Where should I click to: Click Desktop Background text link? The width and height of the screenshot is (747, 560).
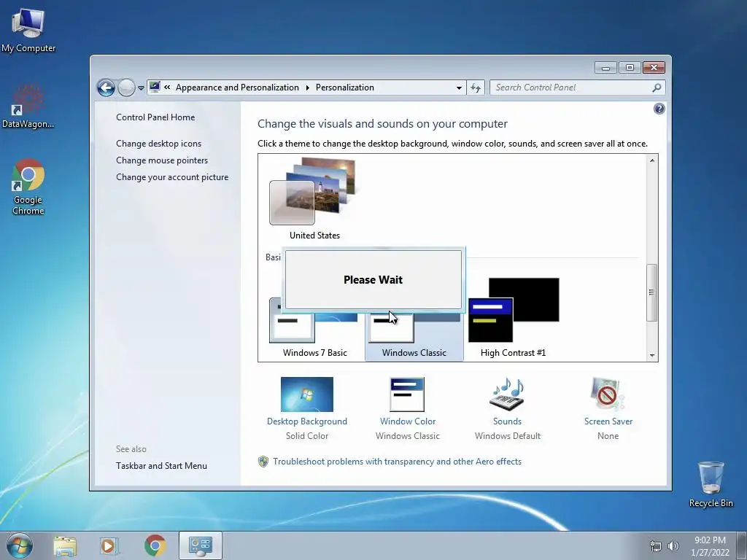tap(307, 421)
